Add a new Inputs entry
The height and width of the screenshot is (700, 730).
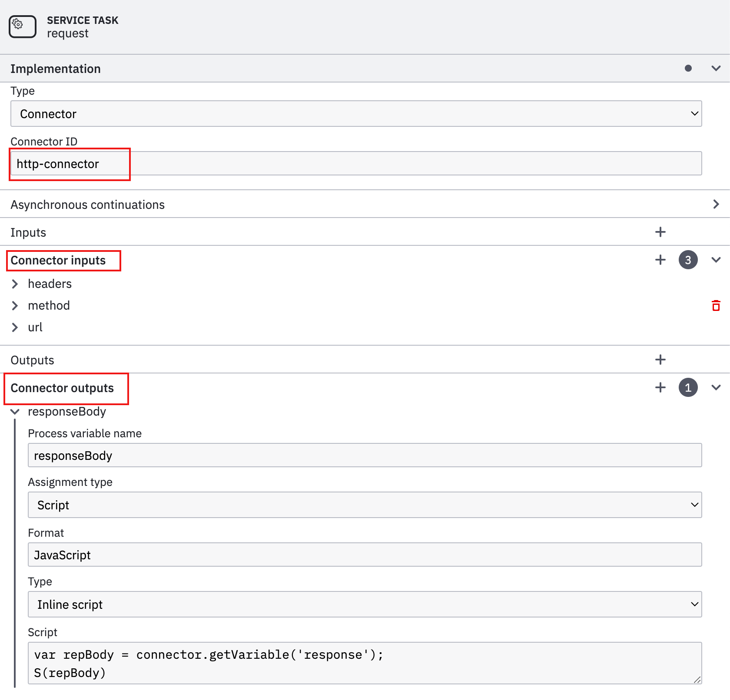click(x=660, y=232)
